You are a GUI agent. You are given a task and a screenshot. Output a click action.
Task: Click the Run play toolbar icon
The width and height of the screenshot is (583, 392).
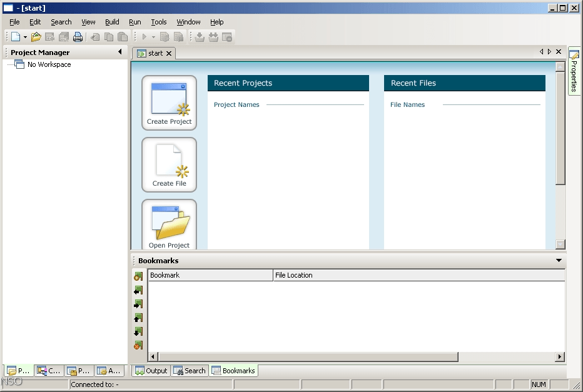coord(144,37)
